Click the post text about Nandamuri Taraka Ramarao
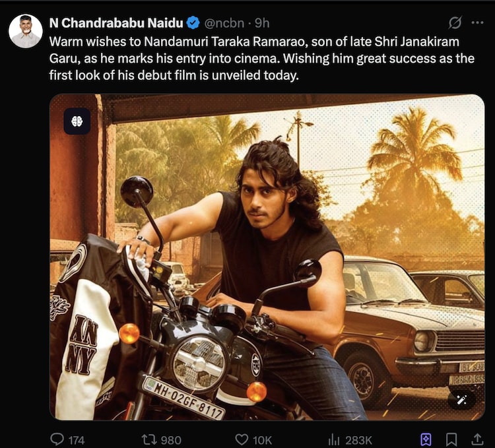Image resolution: width=495 pixels, height=448 pixels. (261, 58)
